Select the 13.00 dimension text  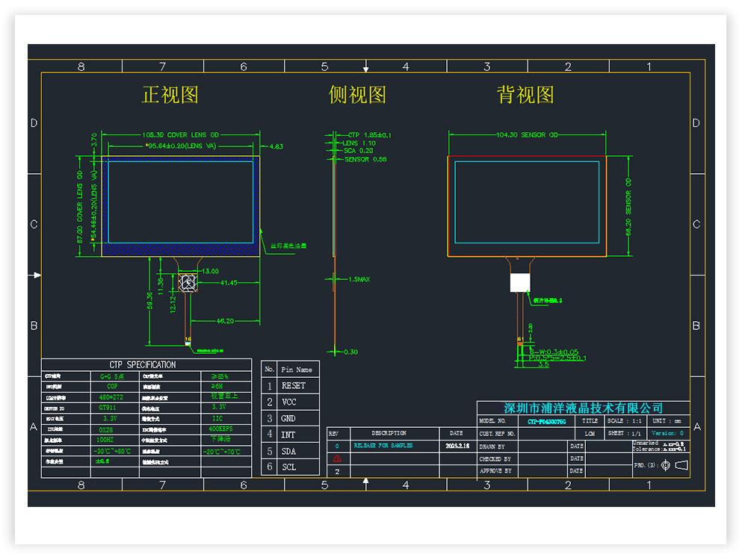point(210,271)
